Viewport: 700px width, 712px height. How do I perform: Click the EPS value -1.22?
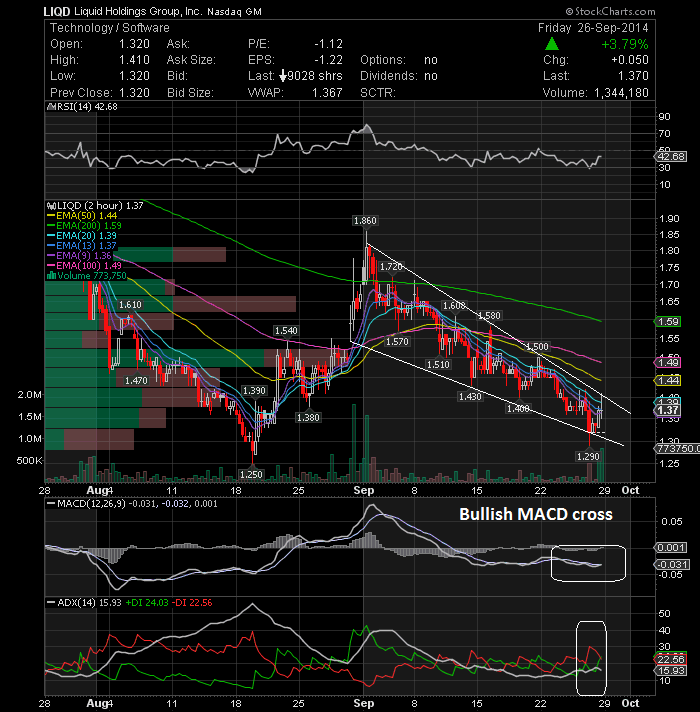328,60
